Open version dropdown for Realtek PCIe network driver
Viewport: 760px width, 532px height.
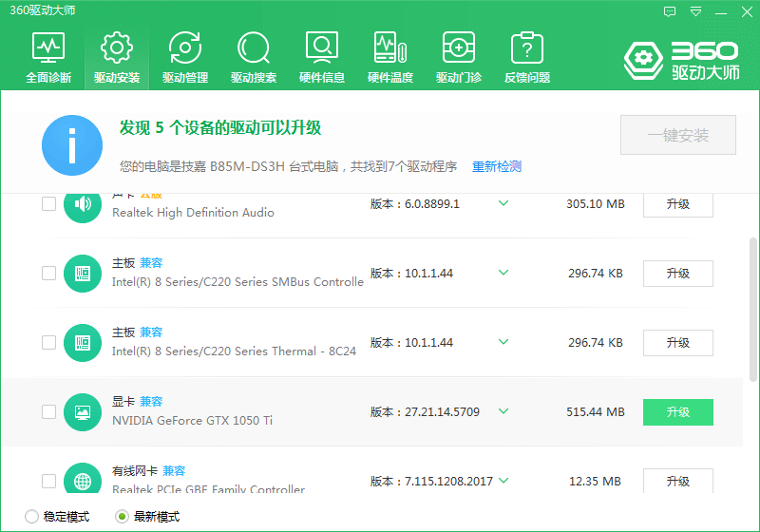pyautogui.click(x=503, y=481)
